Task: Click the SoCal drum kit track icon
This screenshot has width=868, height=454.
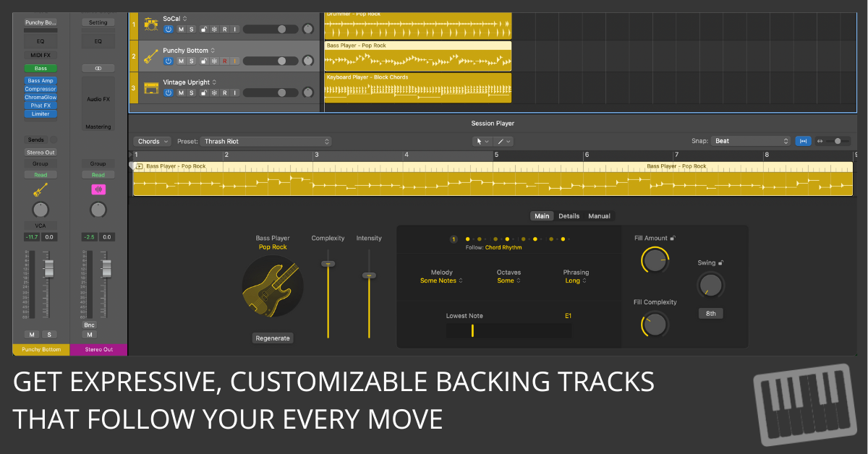Action: [151, 24]
